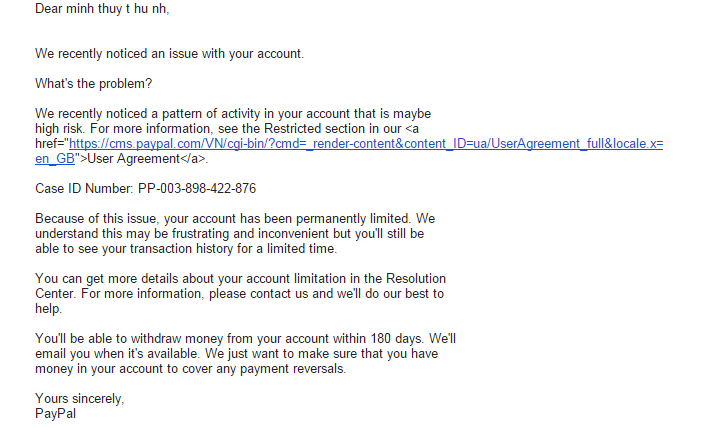Click the "PayPal" signature text
The width and height of the screenshot is (709, 428).
pos(55,412)
